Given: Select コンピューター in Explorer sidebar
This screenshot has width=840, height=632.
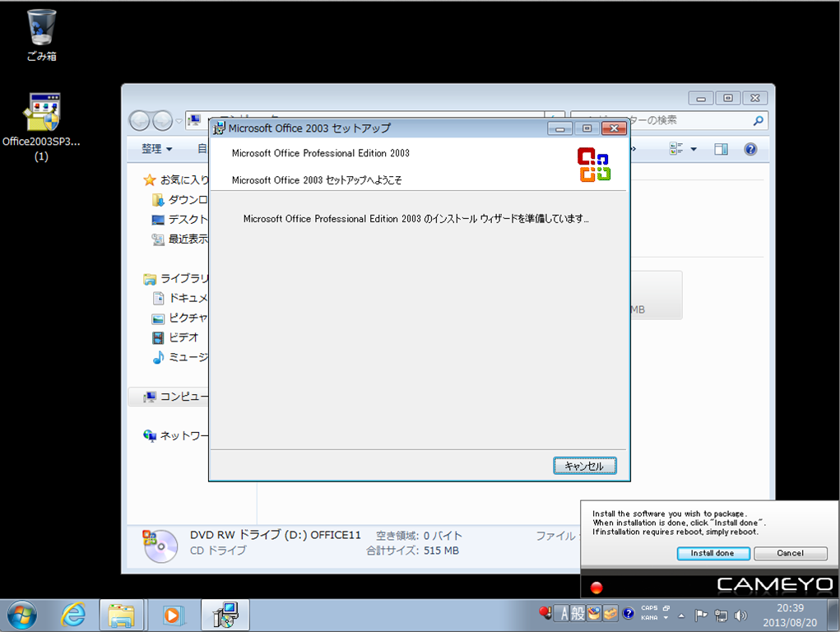Looking at the screenshot, I should click(x=176, y=397).
